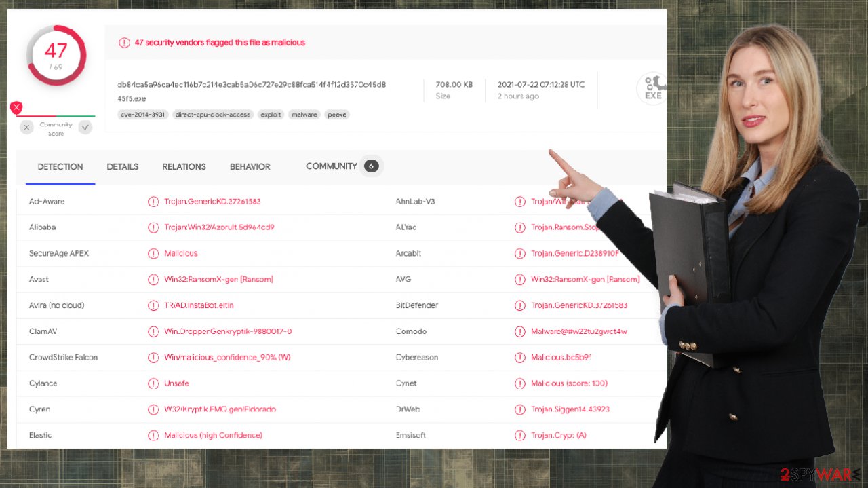Click the W32/Kryptik.EMG.gen!Eldorado detection

[220, 409]
